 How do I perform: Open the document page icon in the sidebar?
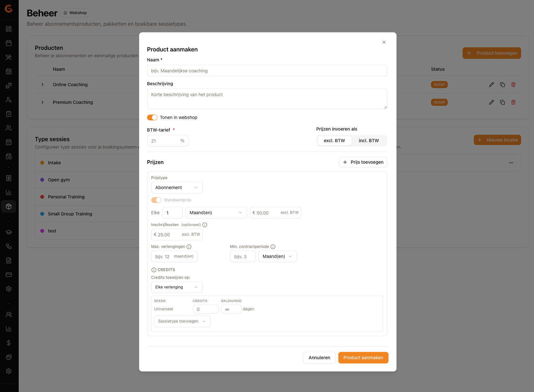(9, 260)
